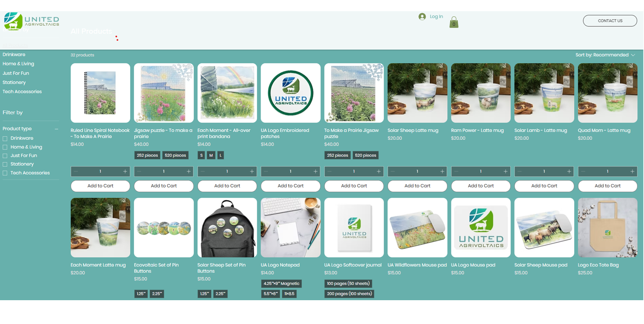
Task: Click the Log In link
Action: 436,17
